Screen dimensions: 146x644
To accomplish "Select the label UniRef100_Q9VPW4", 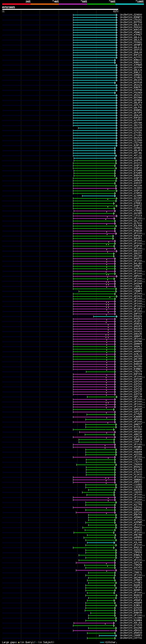I will click(x=131, y=342).
